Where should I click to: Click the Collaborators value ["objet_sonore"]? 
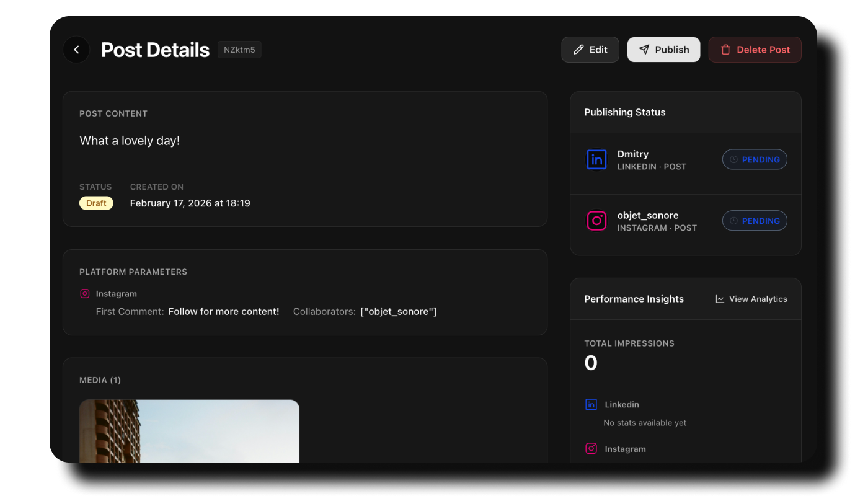(398, 311)
